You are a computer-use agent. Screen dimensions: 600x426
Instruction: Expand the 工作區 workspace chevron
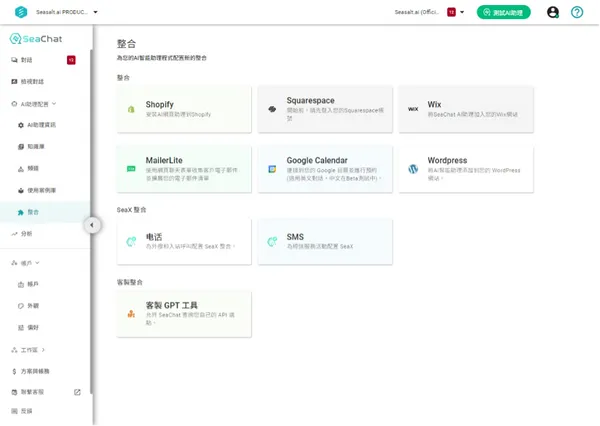coord(43,349)
